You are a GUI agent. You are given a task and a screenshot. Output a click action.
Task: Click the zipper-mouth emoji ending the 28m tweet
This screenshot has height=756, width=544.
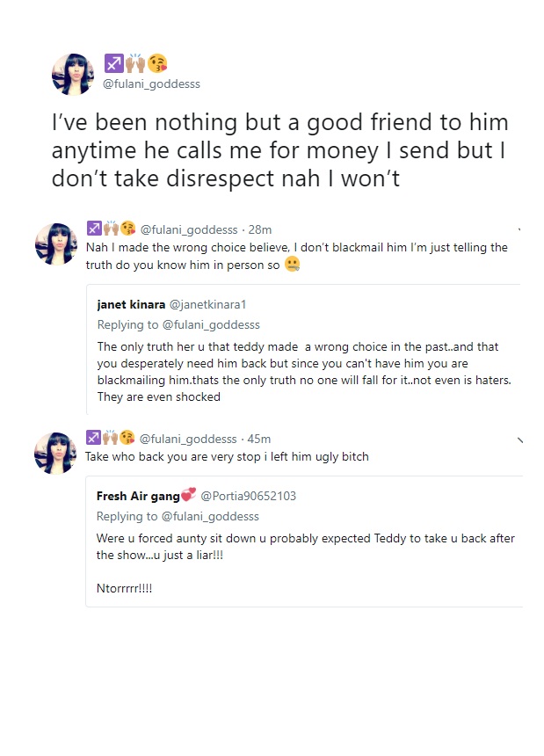pyautogui.click(x=293, y=264)
